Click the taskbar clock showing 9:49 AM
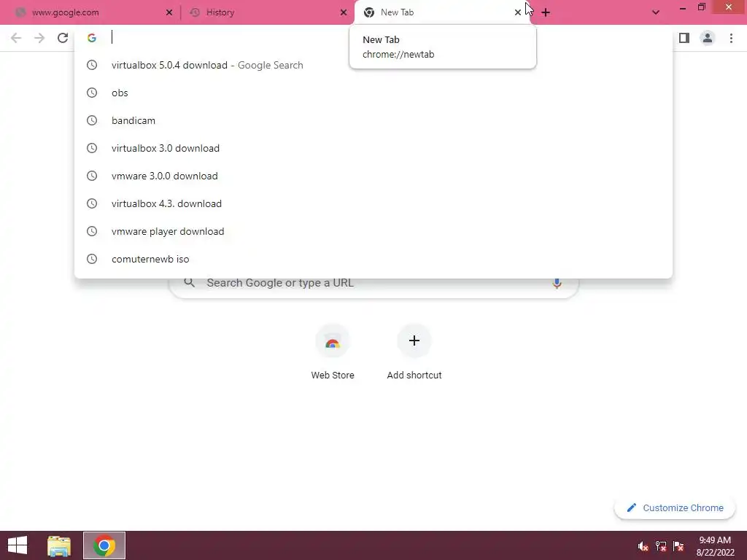Image resolution: width=747 pixels, height=560 pixels. [715, 546]
